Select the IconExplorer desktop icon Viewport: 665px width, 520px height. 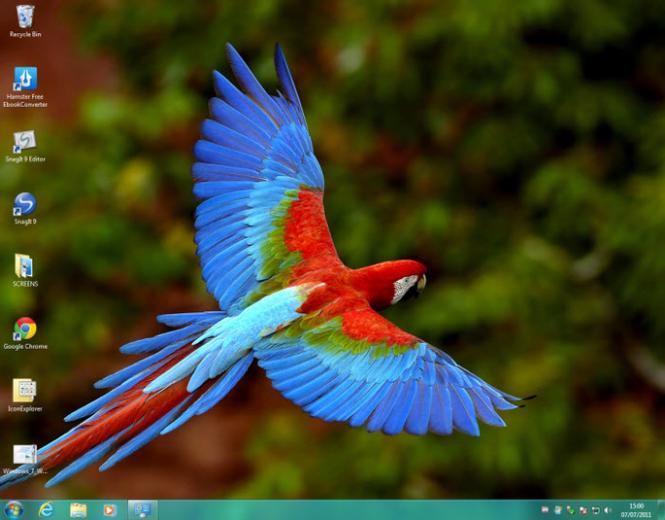pos(25,396)
